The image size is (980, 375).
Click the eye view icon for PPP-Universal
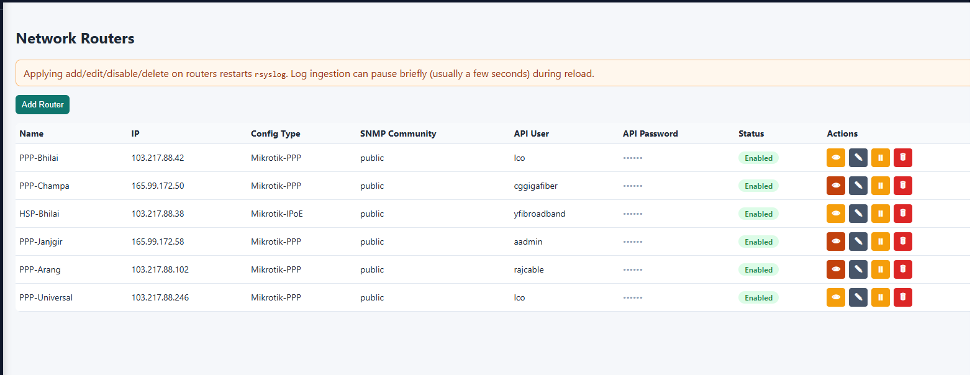(835, 297)
